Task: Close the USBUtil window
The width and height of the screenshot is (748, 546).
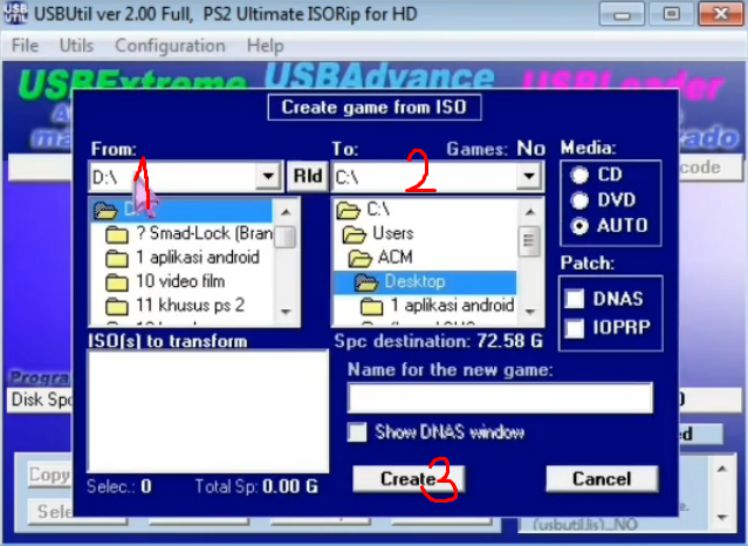Action: [721, 14]
